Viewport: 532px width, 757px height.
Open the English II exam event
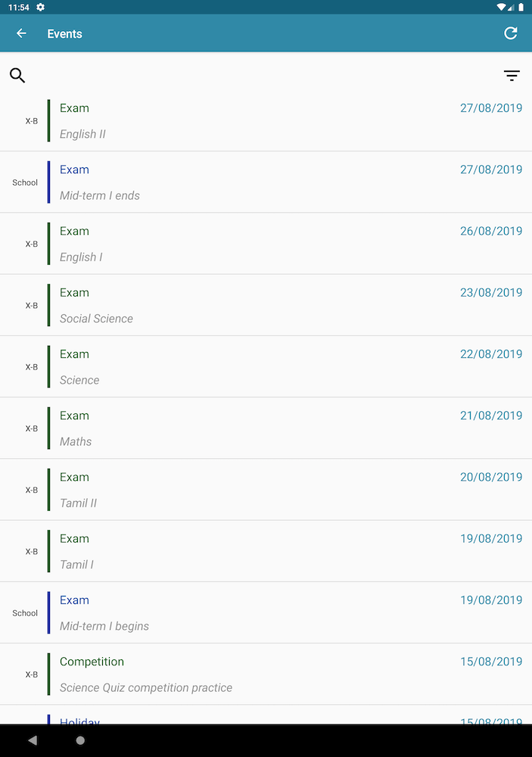pos(266,121)
